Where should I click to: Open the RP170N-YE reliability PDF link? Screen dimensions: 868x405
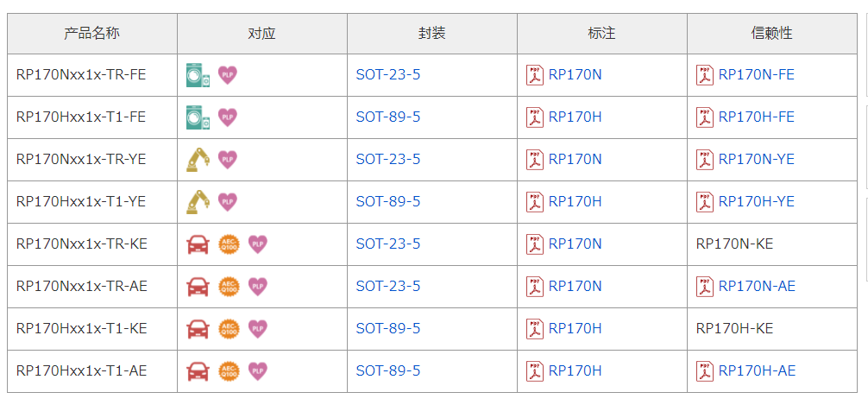coord(756,160)
